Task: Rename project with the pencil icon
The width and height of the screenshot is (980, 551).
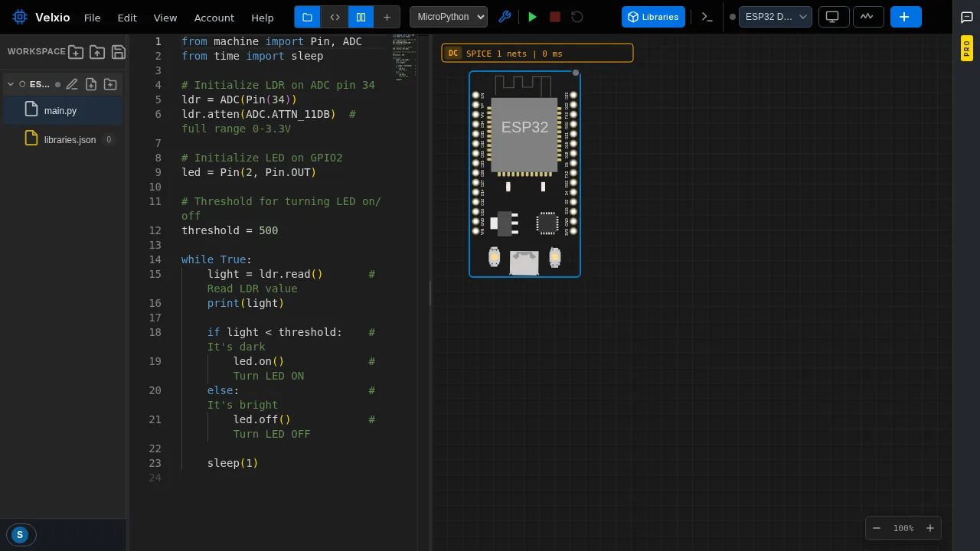Action: (x=72, y=84)
